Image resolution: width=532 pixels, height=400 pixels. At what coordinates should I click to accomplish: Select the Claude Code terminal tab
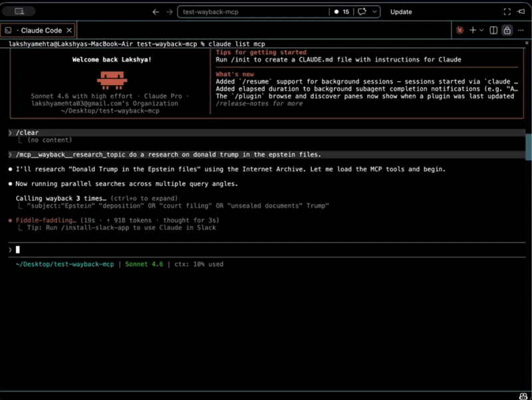[x=38, y=31]
